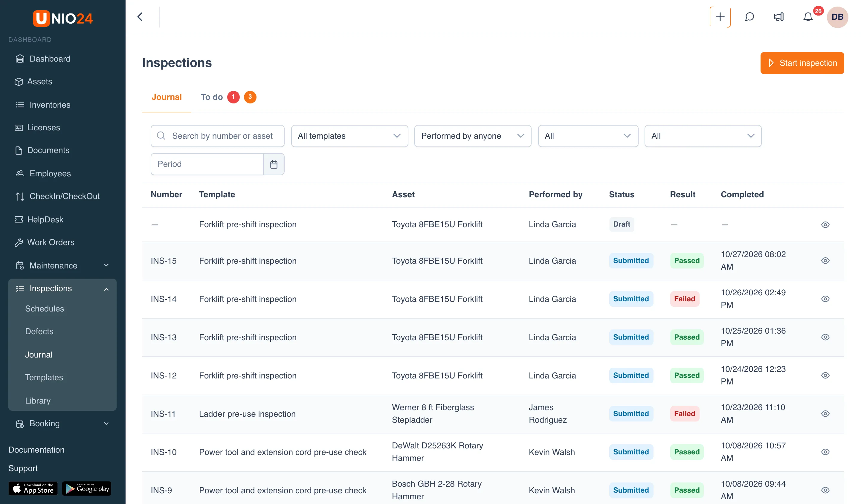Open the second All filter dropdown
This screenshot has width=861, height=504.
703,136
